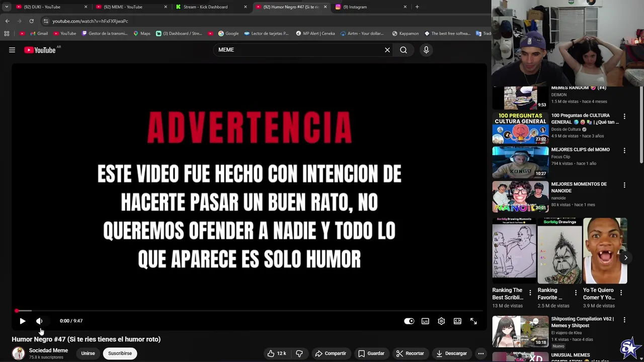The height and width of the screenshot is (362, 644).
Task: Share the video via Compartir
Action: coord(331,353)
